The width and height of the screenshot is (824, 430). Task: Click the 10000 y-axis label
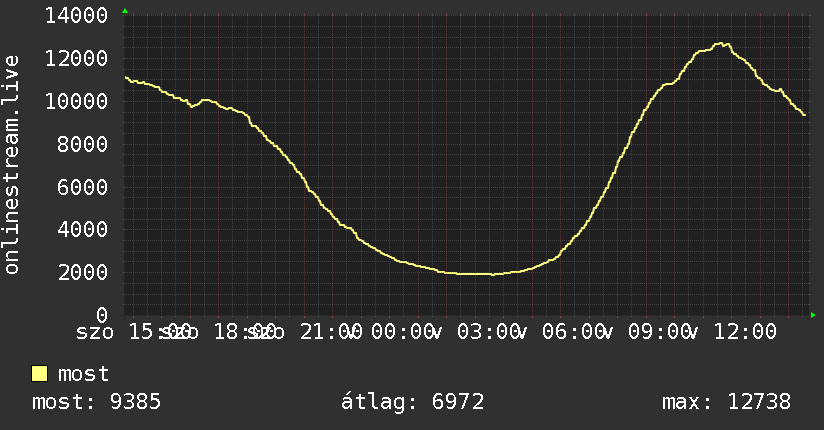(77, 101)
